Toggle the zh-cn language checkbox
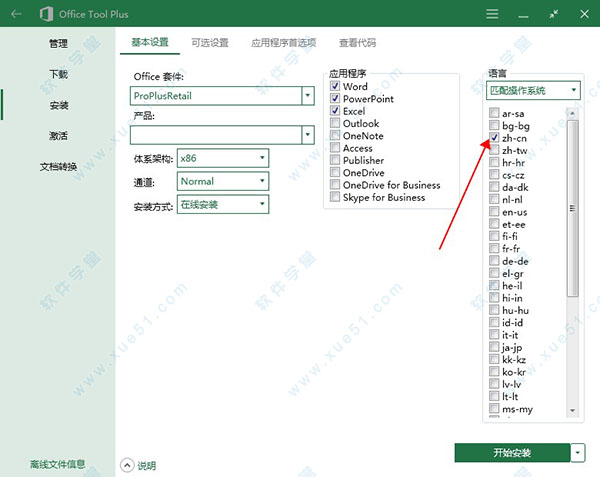Image resolution: width=600 pixels, height=477 pixels. tap(494, 137)
